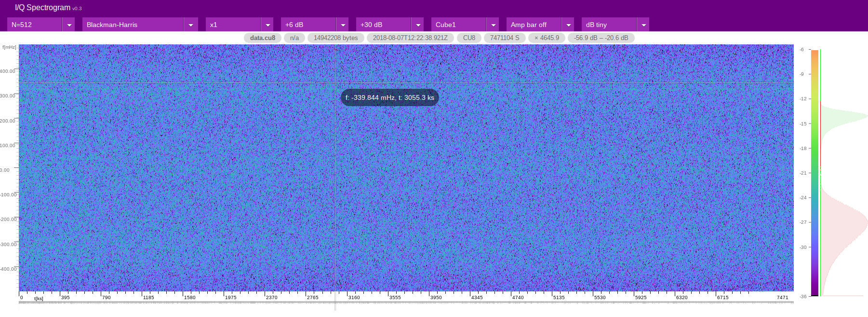Open the Amp bar off dropdown
Screen dimensions: 868x317
coord(540,25)
